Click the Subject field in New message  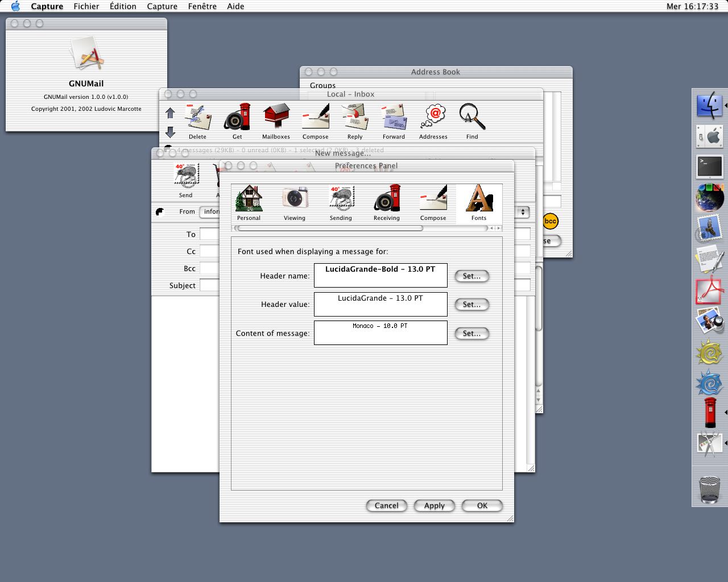tap(209, 285)
